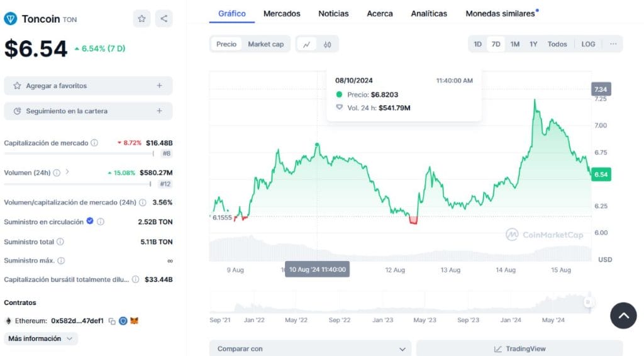644x356 pixels.
Task: Click the $33.44B fully diluted value
Action: click(x=158, y=280)
